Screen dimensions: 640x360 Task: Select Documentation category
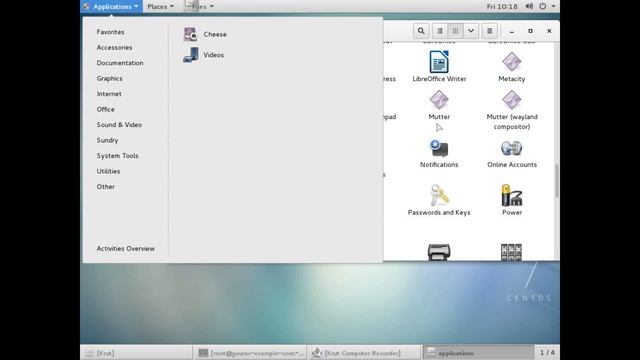120,63
